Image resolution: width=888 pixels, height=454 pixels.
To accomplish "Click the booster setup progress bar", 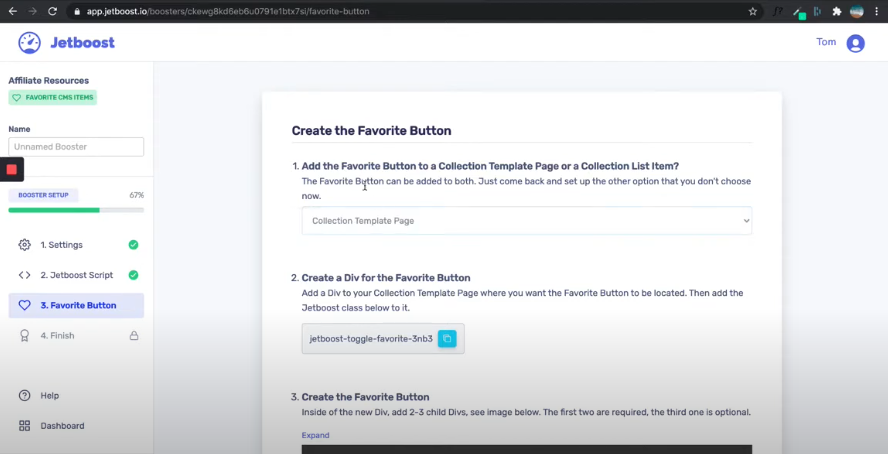I will (76, 210).
